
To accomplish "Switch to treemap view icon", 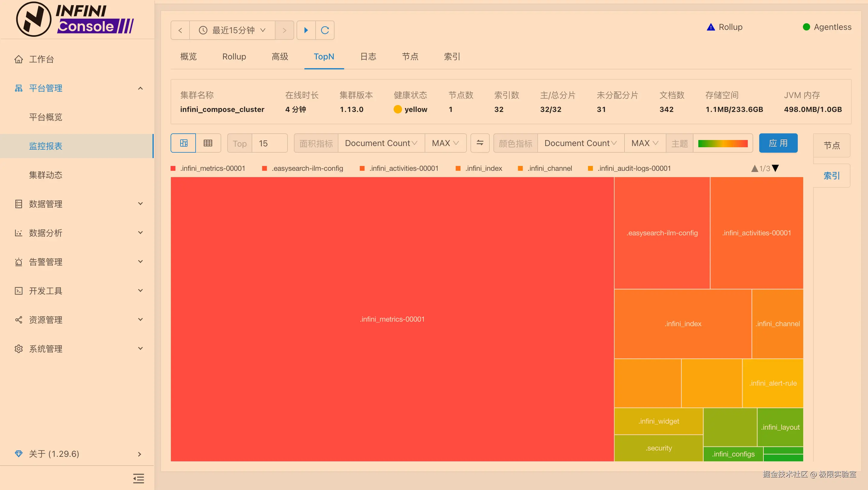I will tap(184, 143).
